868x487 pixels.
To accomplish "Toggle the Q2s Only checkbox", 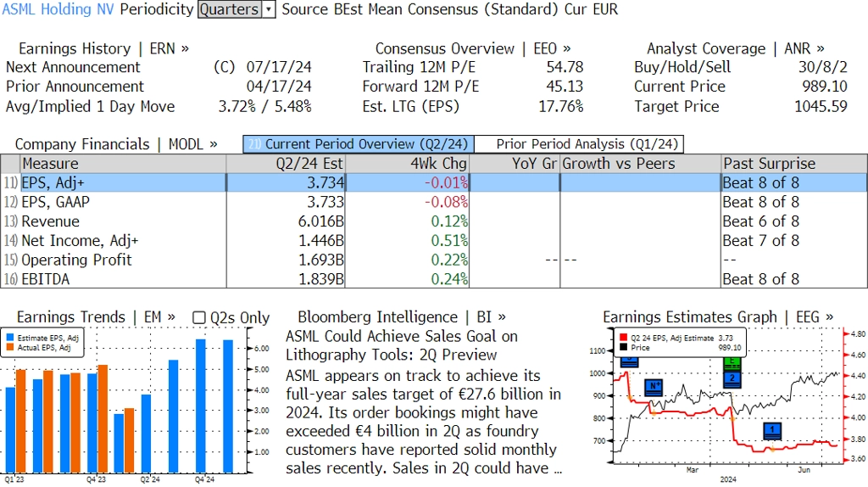I will (x=198, y=317).
